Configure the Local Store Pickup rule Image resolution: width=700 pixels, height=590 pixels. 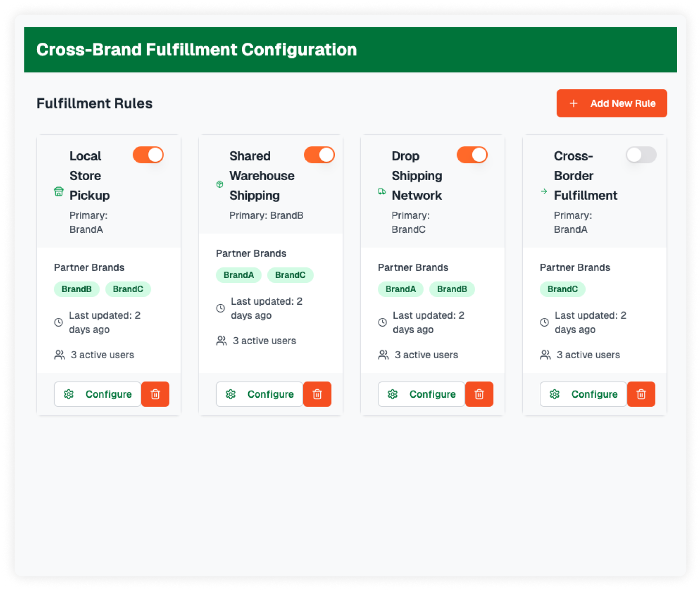coord(98,394)
